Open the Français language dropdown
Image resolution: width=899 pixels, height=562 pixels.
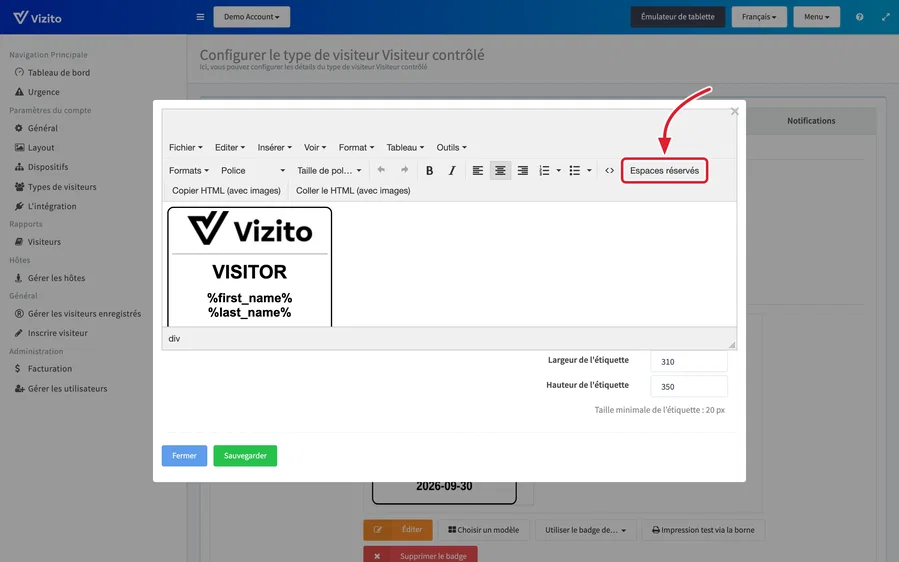pyautogui.click(x=759, y=17)
